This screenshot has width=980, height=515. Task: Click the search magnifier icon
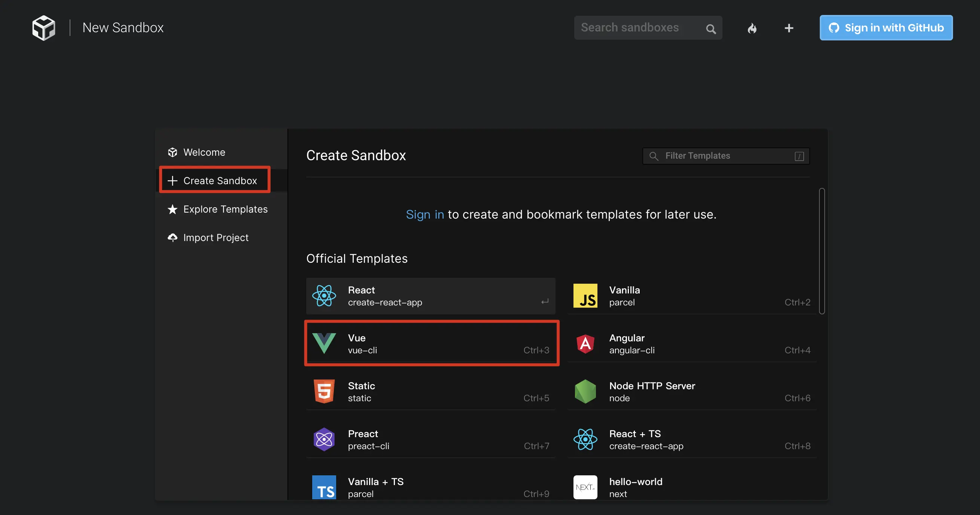710,28
